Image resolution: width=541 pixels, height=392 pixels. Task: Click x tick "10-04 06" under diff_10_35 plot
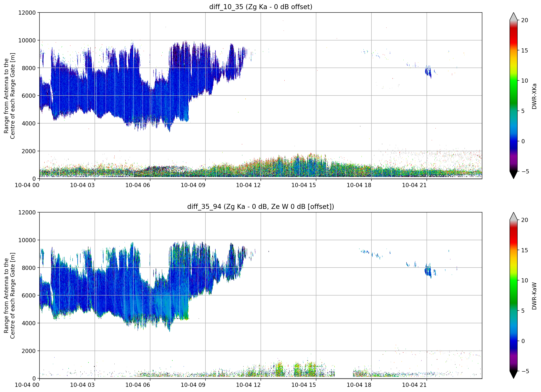[x=138, y=185]
